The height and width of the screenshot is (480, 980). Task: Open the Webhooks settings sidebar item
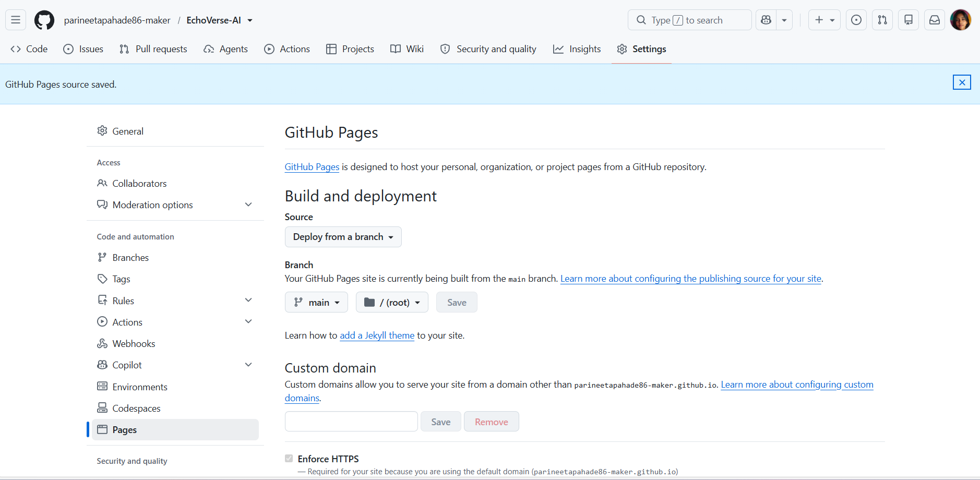tap(175, 343)
